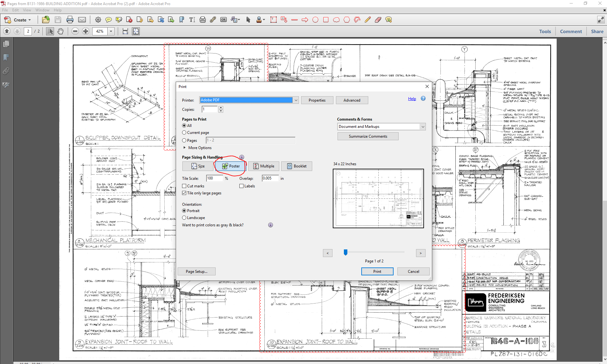Open the Comments & Forms dropdown
Screen dimensions: 607x364
(423, 126)
